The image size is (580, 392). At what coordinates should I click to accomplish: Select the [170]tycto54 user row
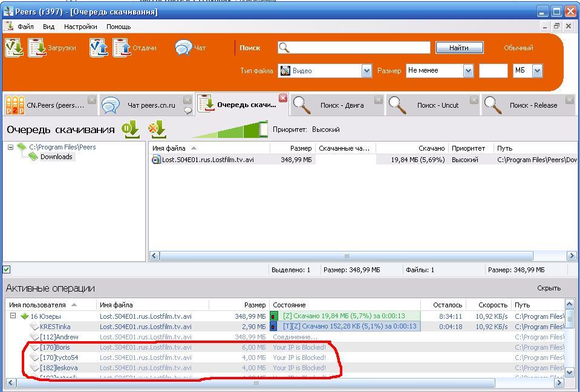pos(285,358)
